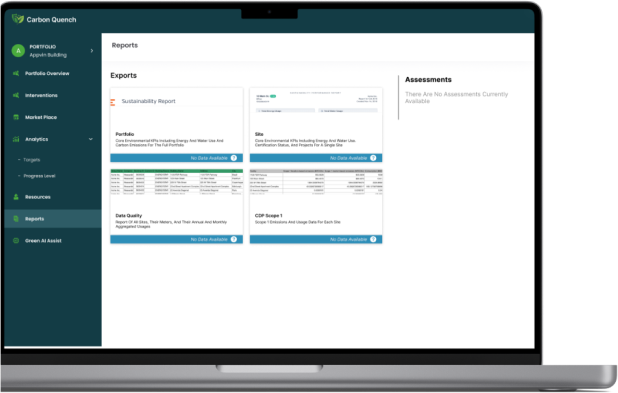This screenshot has width=618, height=393.
Task: Click Data Quality's No Data Available bar
Action: point(177,239)
